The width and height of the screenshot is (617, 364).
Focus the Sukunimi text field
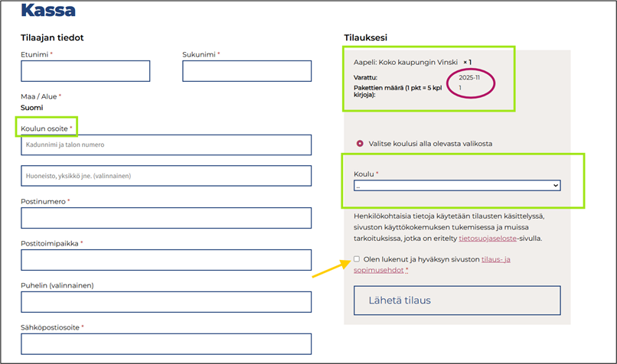point(246,71)
